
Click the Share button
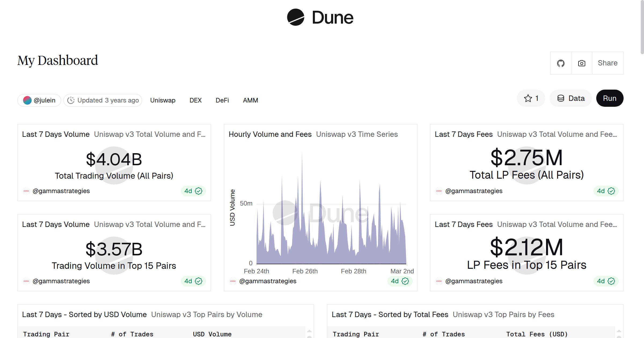tap(608, 63)
